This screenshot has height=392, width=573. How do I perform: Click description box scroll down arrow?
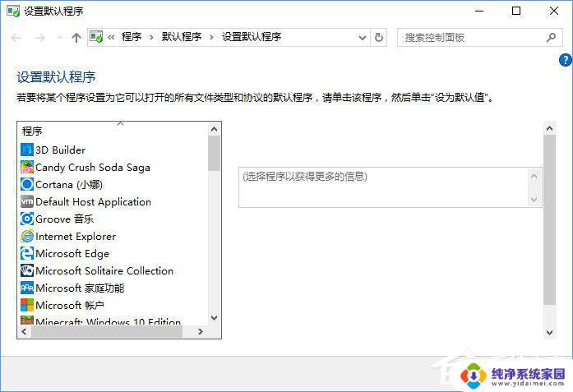534,200
